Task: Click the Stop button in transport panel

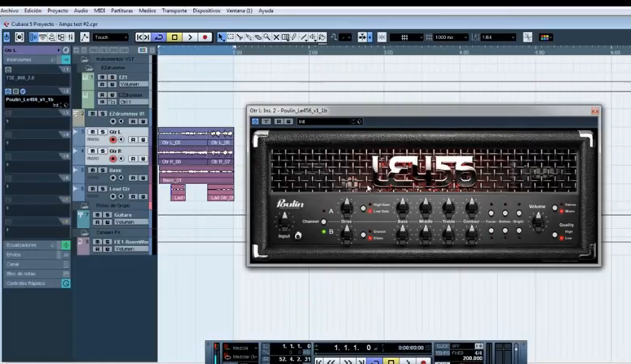Action: [391, 362]
